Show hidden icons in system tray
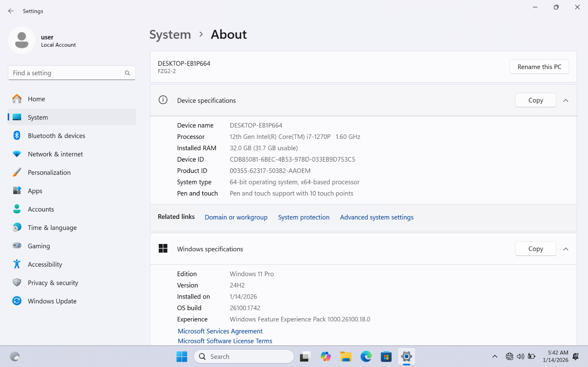This screenshot has width=588, height=367. pyautogui.click(x=495, y=356)
